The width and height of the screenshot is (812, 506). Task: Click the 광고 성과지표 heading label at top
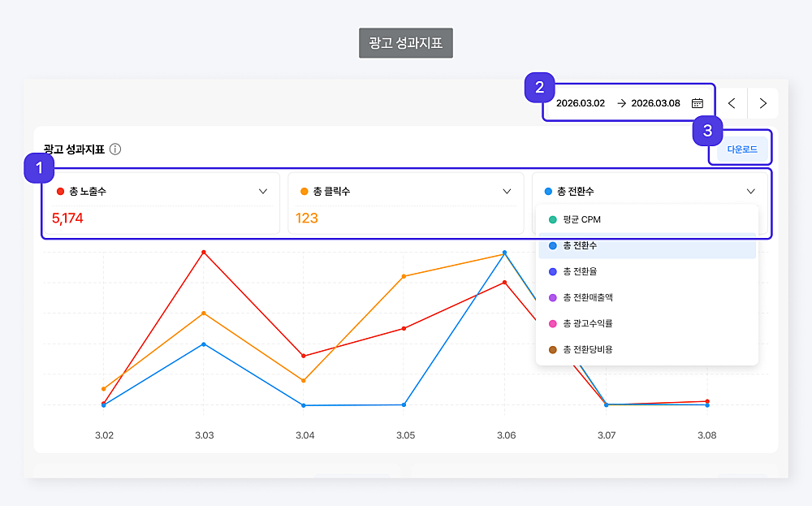(405, 43)
